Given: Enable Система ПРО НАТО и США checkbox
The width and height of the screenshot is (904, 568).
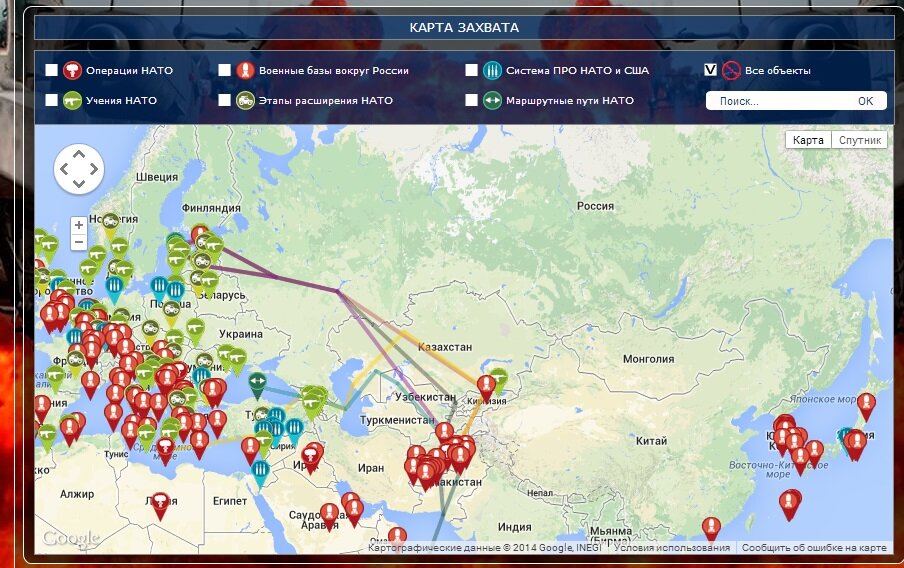Looking at the screenshot, I should coord(471,70).
